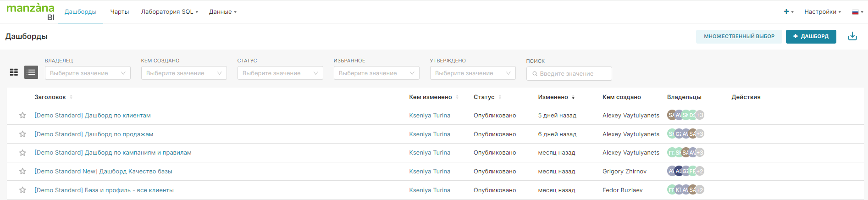The height and width of the screenshot is (200, 868).
Task: Click the export/download dashboards icon
Action: [x=852, y=36]
